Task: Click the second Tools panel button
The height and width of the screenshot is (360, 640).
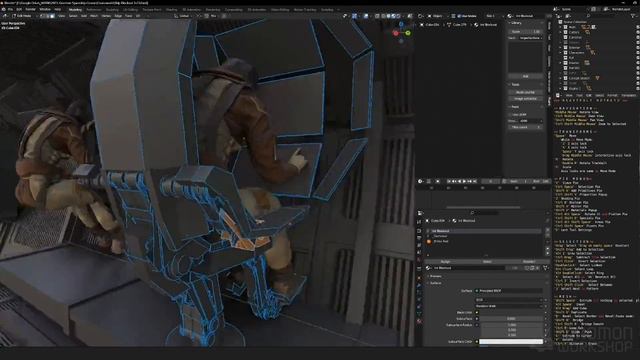Action: [x=525, y=99]
